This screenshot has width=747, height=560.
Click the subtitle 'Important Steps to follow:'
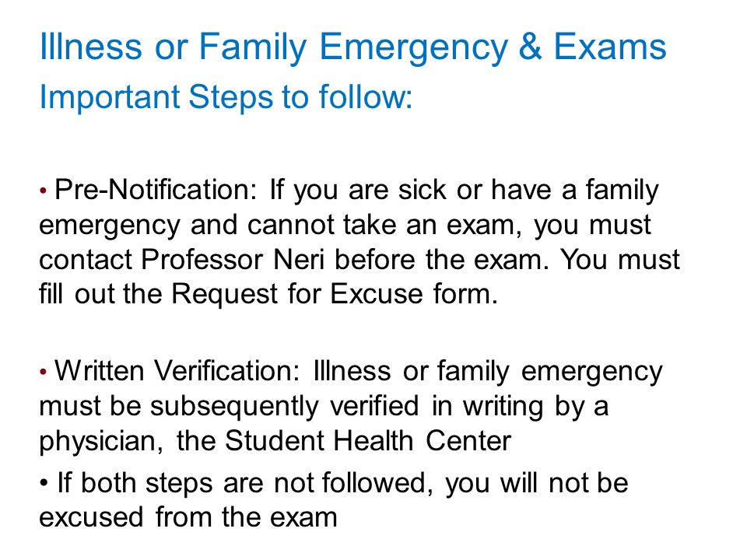tap(226, 97)
